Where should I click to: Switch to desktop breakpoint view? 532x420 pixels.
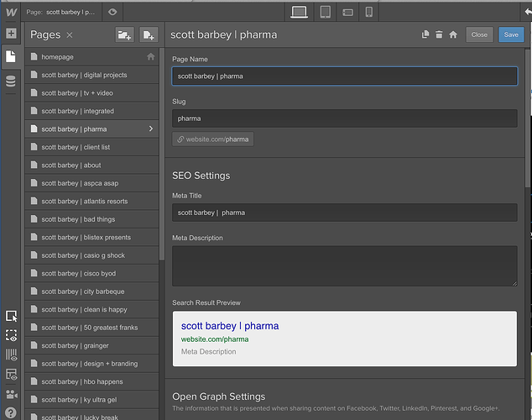click(299, 12)
